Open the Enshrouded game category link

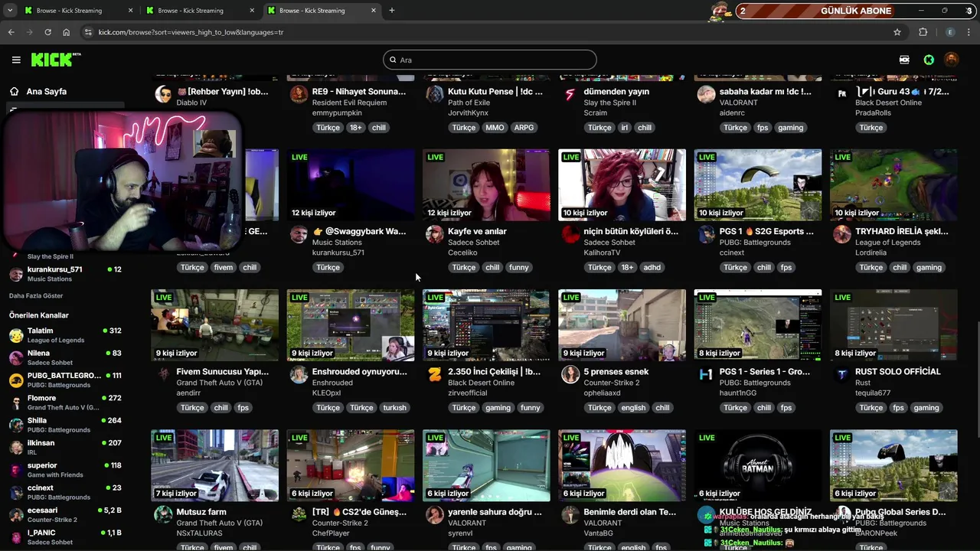[332, 383]
